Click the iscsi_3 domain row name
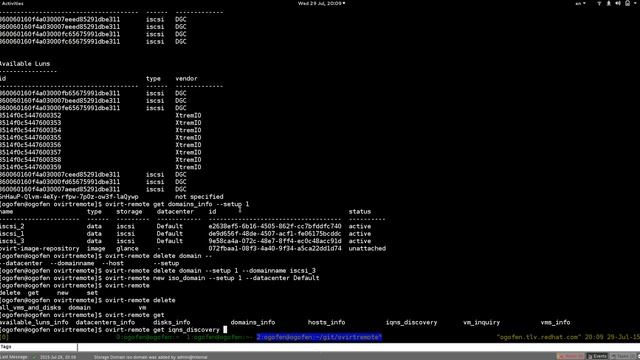The height and width of the screenshot is (360, 640). 12,241
